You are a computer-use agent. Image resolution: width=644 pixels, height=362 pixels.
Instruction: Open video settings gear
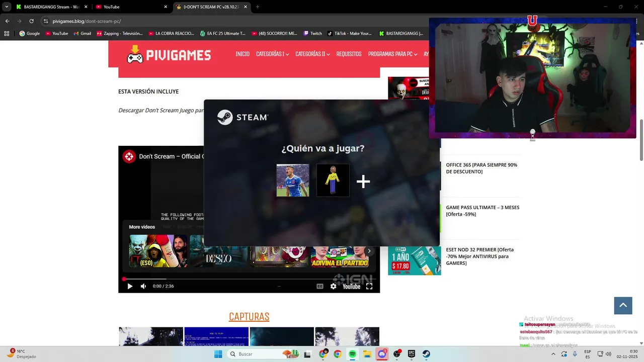tap(333, 286)
